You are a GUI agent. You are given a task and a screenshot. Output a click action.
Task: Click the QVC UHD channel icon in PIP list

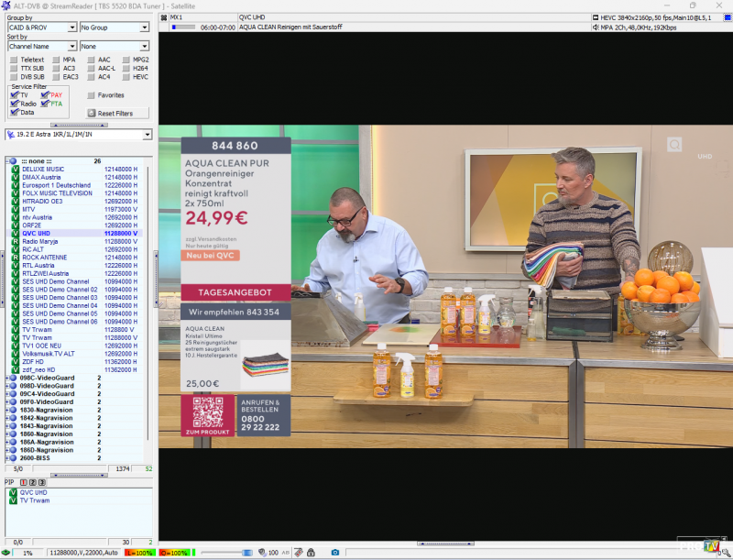click(14, 492)
